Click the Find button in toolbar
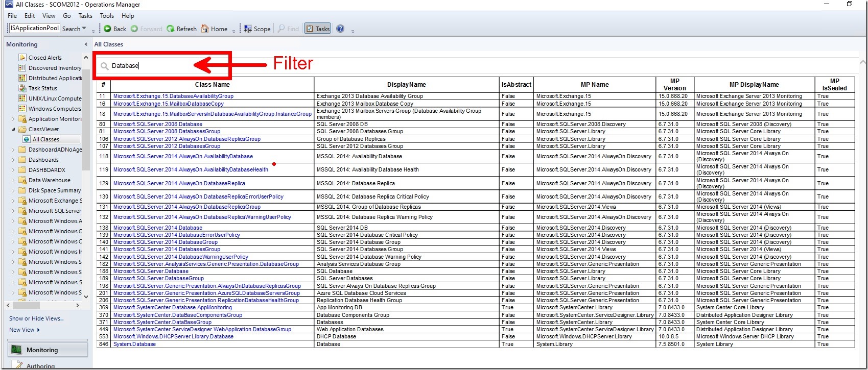Viewport: 868px width, 370px height. click(288, 29)
